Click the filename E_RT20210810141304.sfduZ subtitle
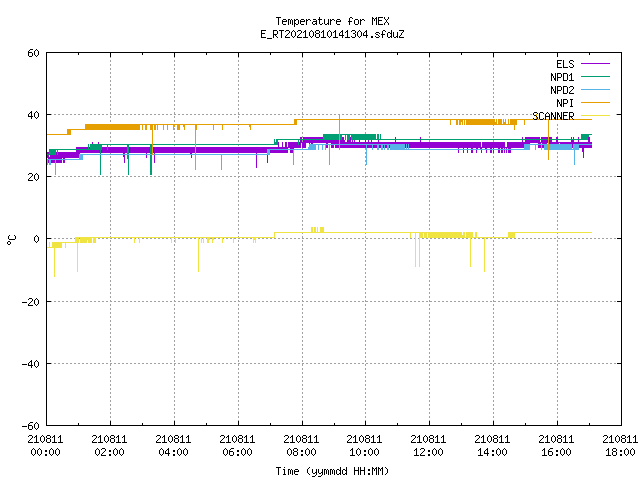The height and width of the screenshot is (480, 640). click(332, 34)
